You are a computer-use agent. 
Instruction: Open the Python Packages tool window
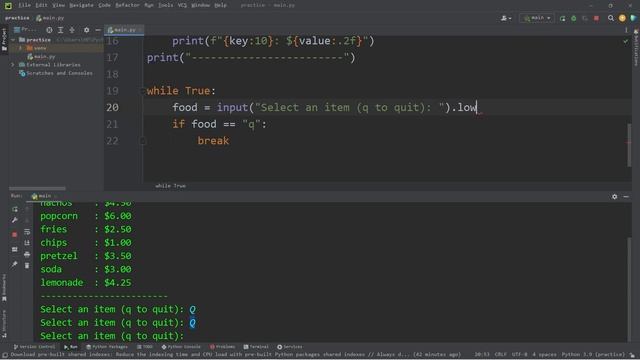pos(107,347)
